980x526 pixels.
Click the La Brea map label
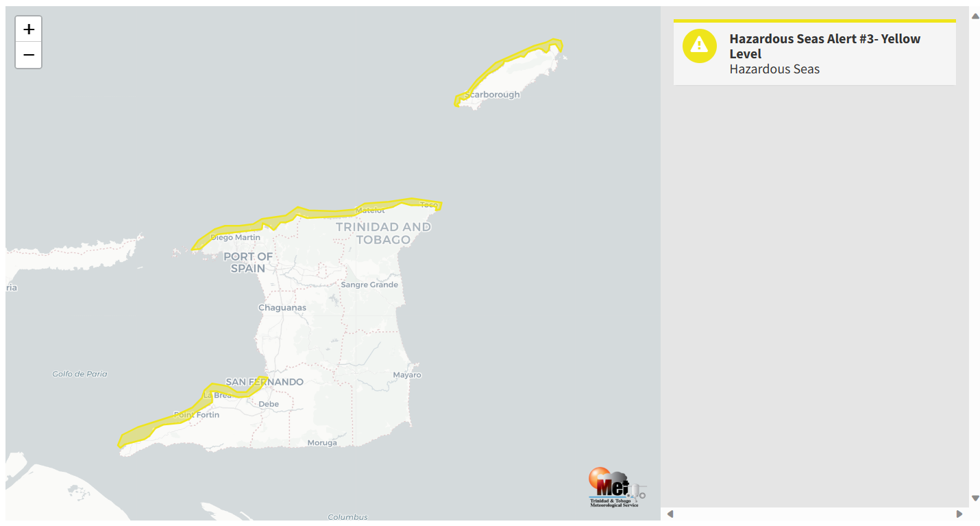(x=218, y=395)
